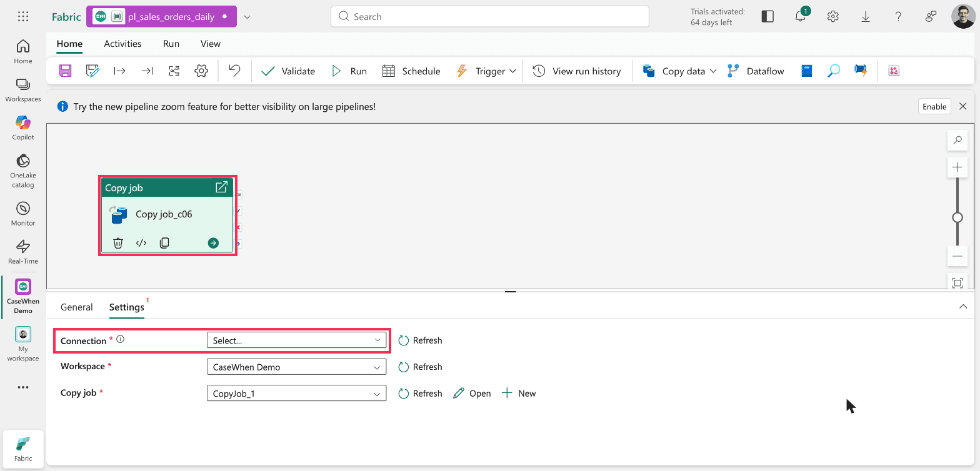980x471 pixels.
Task: Open Workspaces in left sidebar
Action: tap(23, 90)
